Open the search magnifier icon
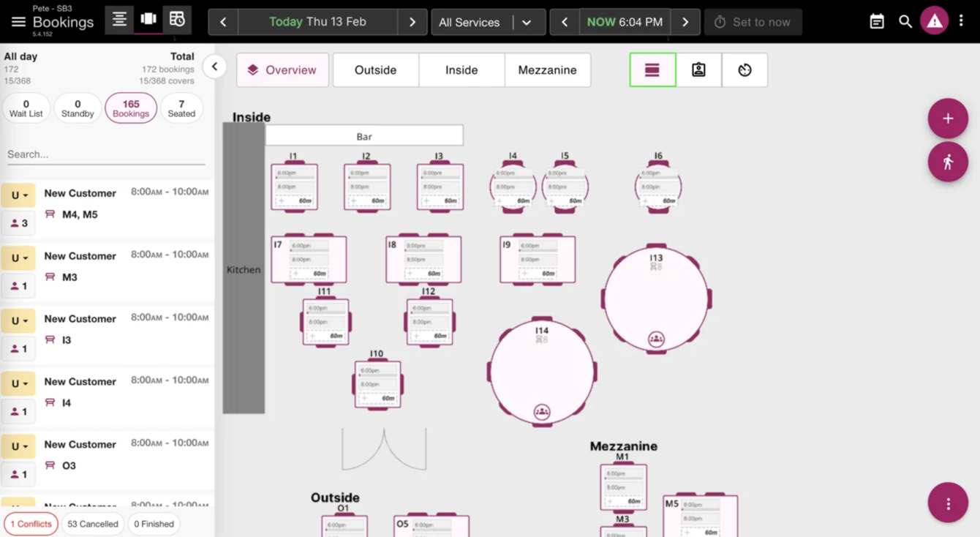 905,22
